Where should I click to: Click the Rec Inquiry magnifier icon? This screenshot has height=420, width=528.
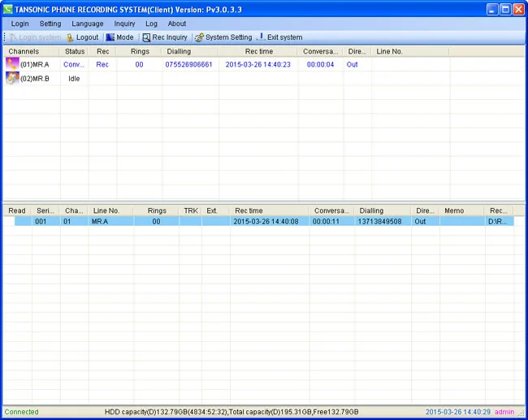(146, 37)
